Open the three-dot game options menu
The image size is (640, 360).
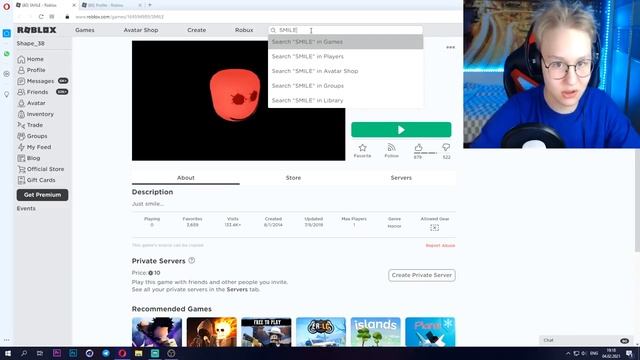(x=450, y=47)
